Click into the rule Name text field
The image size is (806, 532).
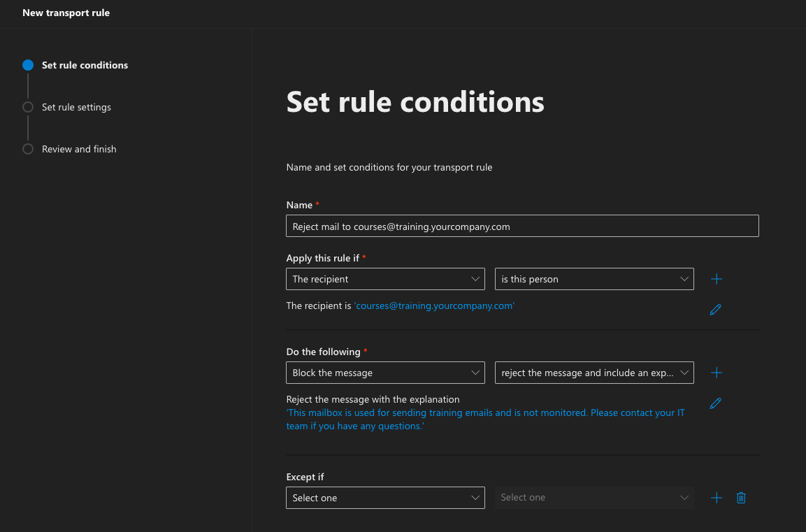pos(522,227)
